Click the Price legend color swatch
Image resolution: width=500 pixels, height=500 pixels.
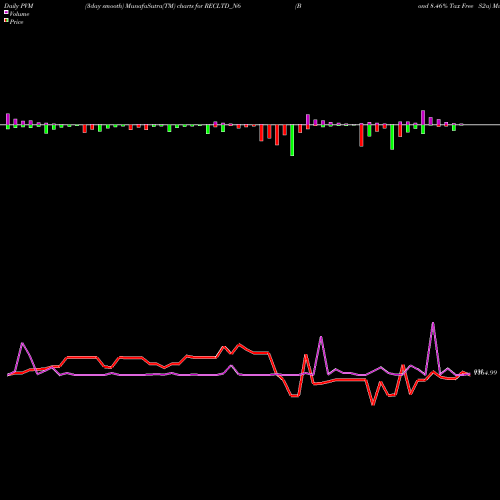6,21
